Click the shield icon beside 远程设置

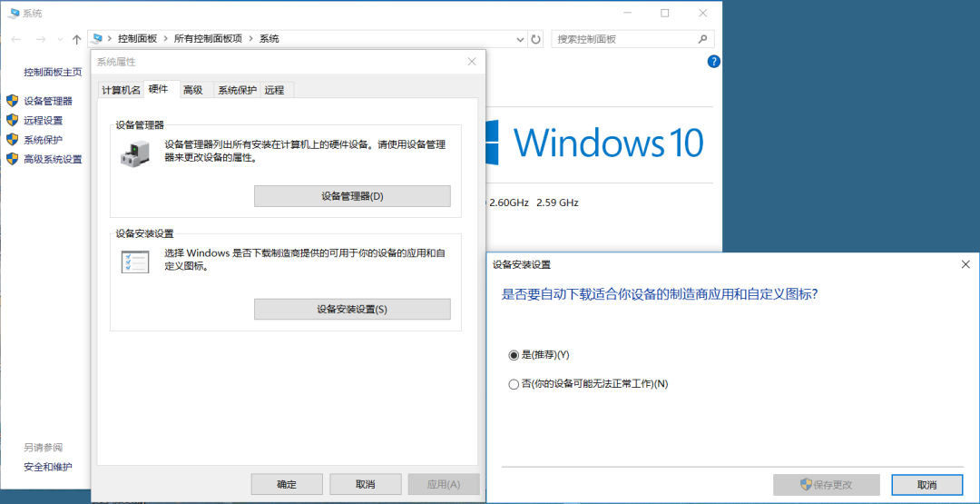(12, 120)
